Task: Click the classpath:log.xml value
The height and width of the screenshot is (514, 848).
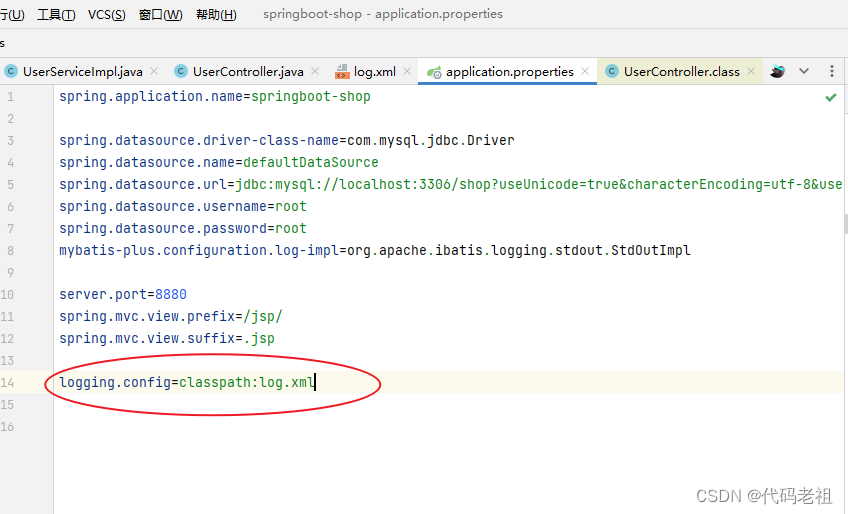Action: tap(247, 383)
